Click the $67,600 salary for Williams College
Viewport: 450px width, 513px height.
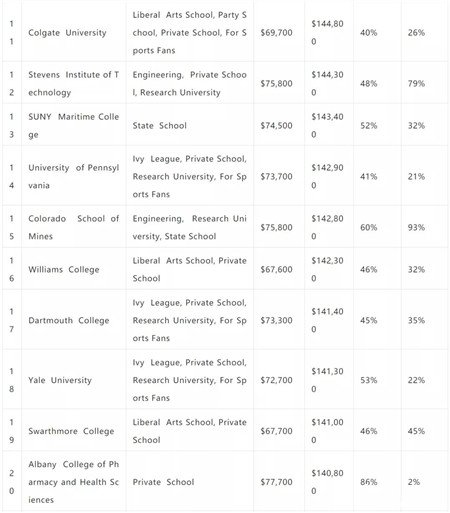(276, 269)
